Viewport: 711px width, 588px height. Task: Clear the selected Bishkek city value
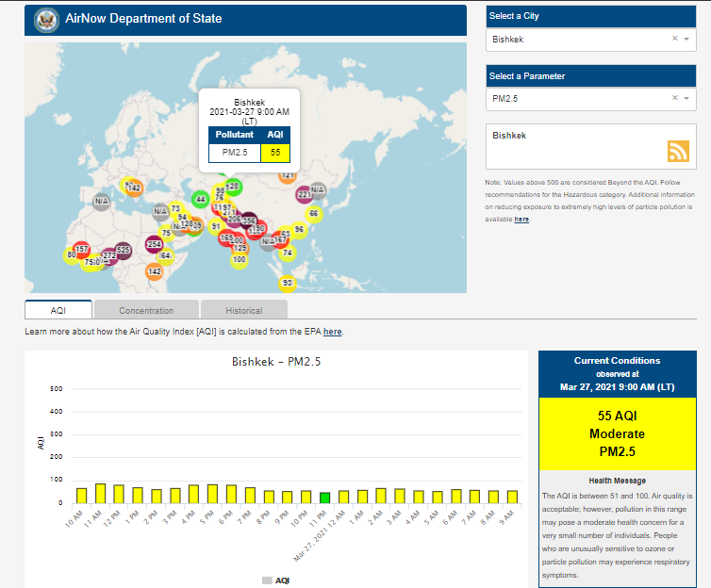674,39
